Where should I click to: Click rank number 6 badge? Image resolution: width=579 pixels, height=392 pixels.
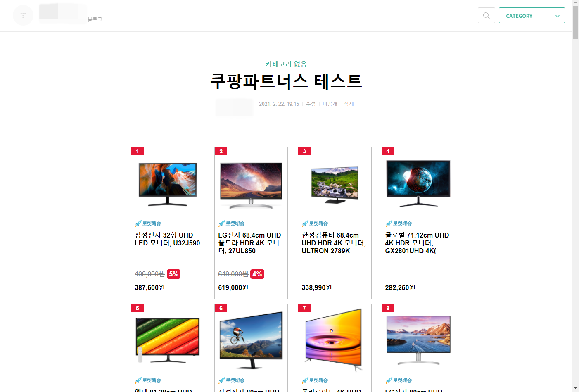pyautogui.click(x=221, y=308)
